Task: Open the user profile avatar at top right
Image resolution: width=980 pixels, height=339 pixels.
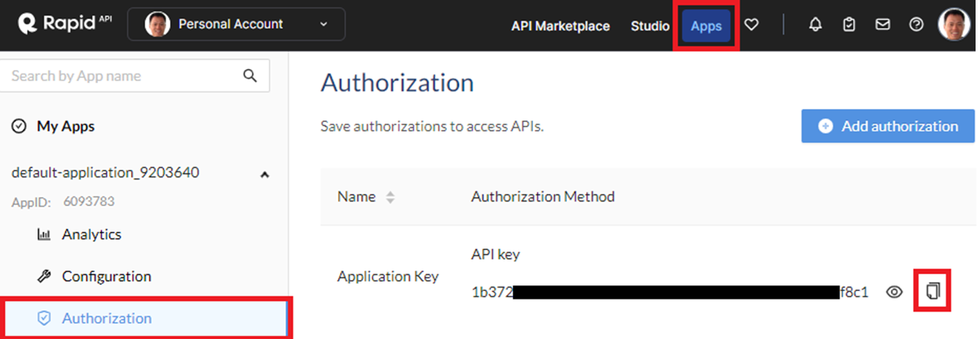Action: click(x=953, y=24)
